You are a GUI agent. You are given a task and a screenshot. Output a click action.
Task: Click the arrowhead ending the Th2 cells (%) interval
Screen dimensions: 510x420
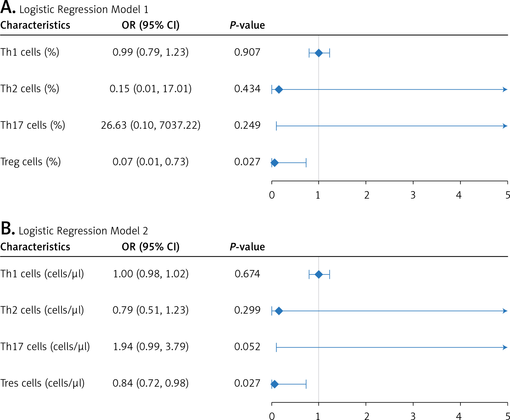(x=505, y=89)
